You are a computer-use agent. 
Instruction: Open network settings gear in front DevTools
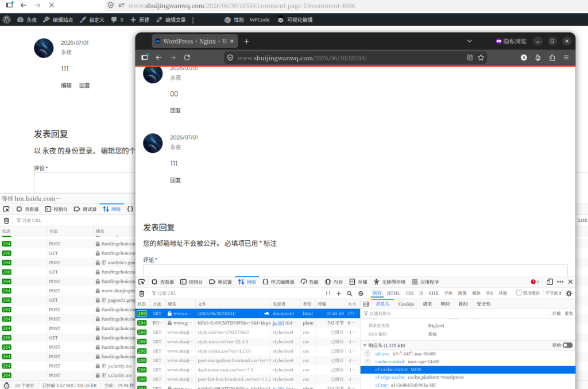(x=569, y=294)
